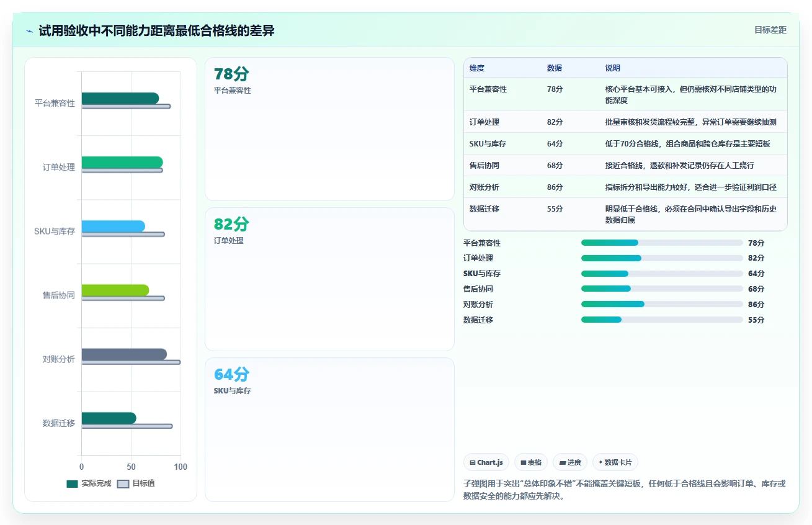Image resolution: width=812 pixels, height=525 pixels.
Task: Click the 86分 value in table
Action: click(555, 187)
